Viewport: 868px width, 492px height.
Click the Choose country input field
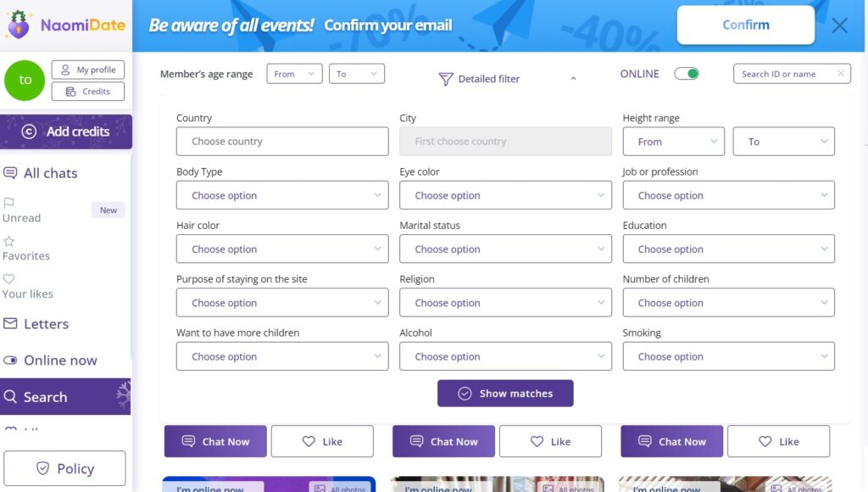[282, 142]
